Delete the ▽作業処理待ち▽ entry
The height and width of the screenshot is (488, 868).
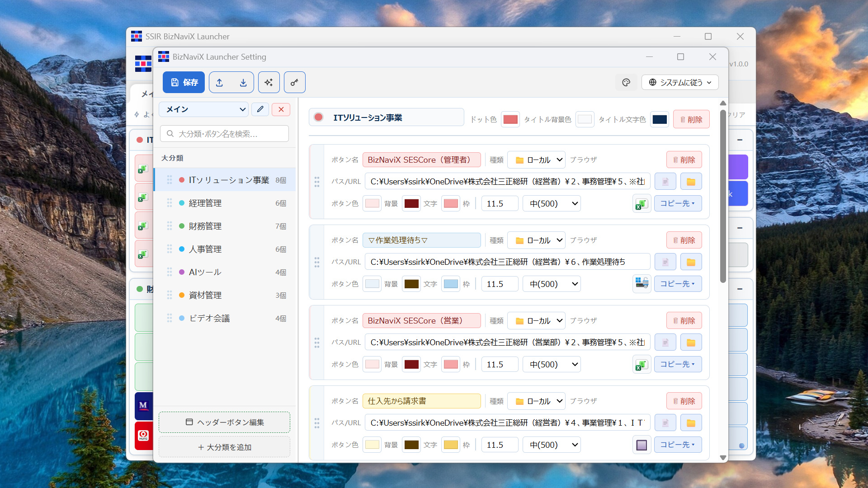[684, 240]
